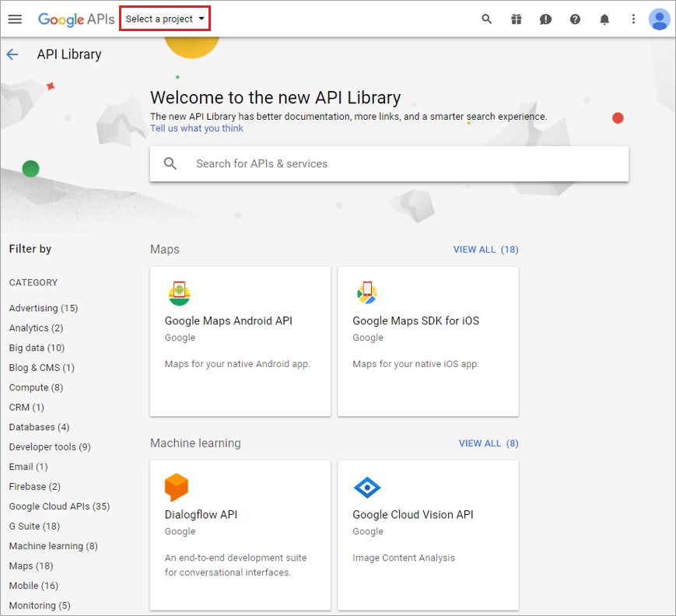The height and width of the screenshot is (616, 676).
Task: Click the Machine learning section heading
Action: 195,443
